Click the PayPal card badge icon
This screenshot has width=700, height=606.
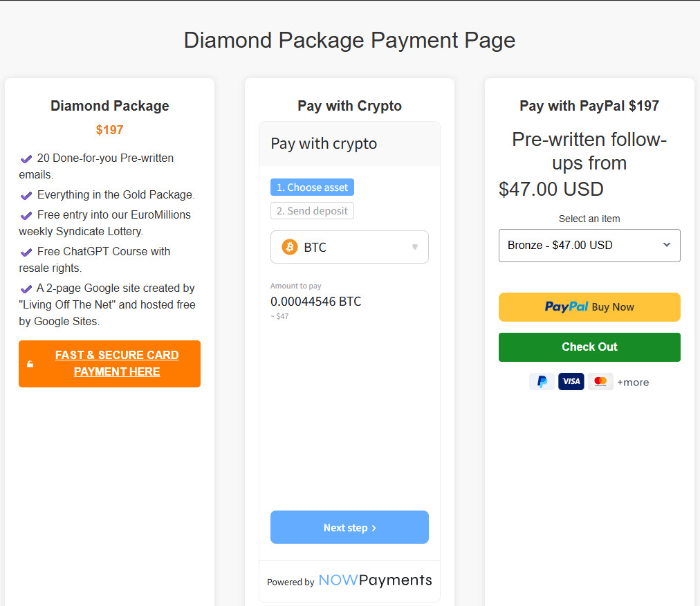tap(542, 382)
